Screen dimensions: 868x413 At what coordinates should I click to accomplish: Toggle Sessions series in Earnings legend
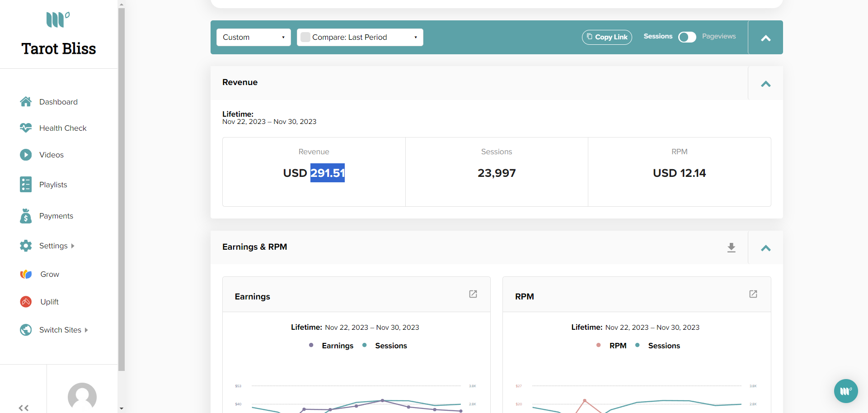tap(385, 346)
